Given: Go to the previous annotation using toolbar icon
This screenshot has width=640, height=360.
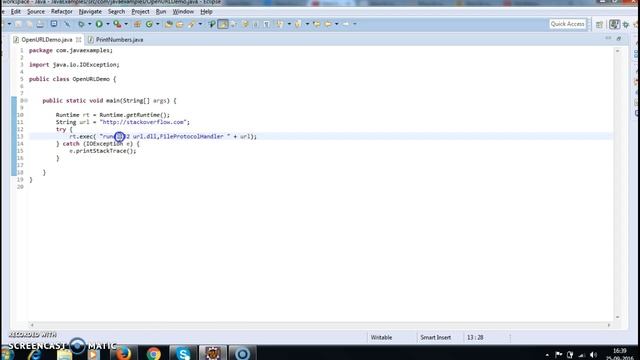Looking at the screenshot, I should (298, 24).
